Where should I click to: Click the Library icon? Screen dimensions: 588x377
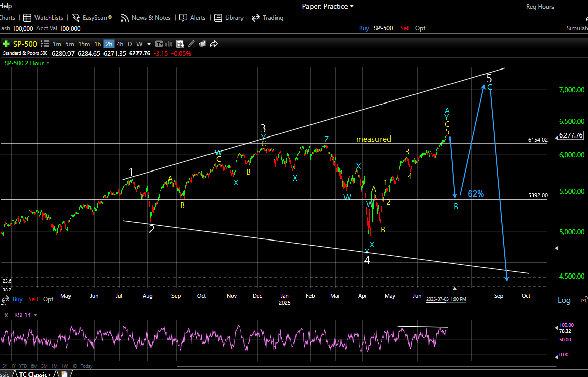pos(218,18)
